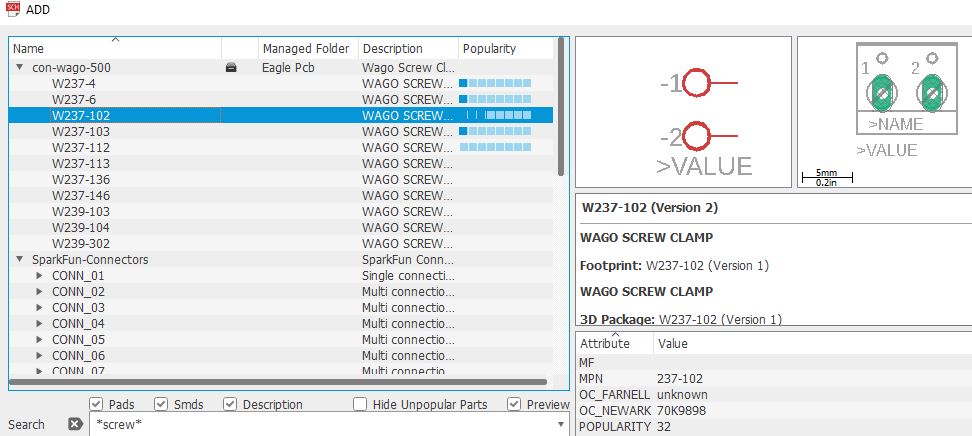Image resolution: width=972 pixels, height=436 pixels.
Task: Click the managed library icon for con-wago-500
Action: point(231,68)
